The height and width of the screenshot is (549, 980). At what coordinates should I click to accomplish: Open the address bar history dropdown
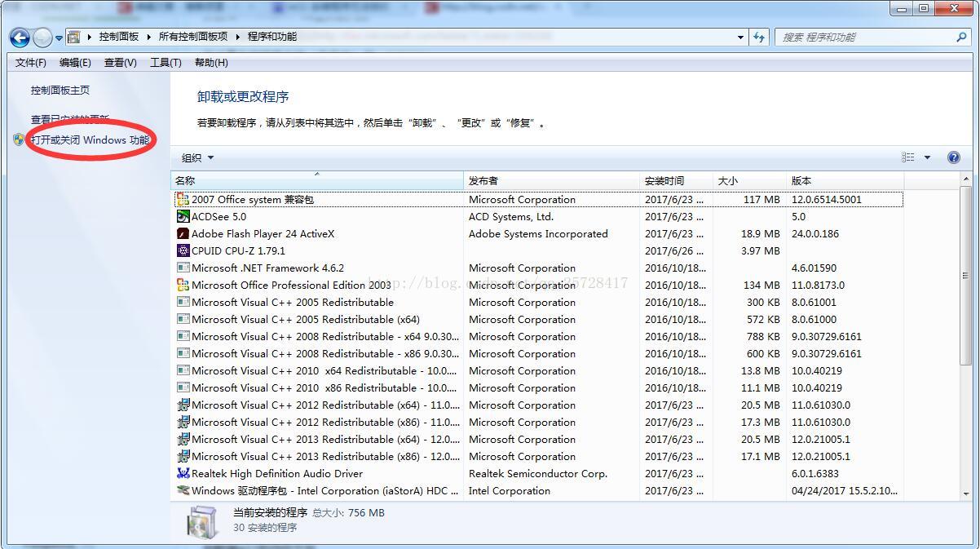[x=740, y=37]
